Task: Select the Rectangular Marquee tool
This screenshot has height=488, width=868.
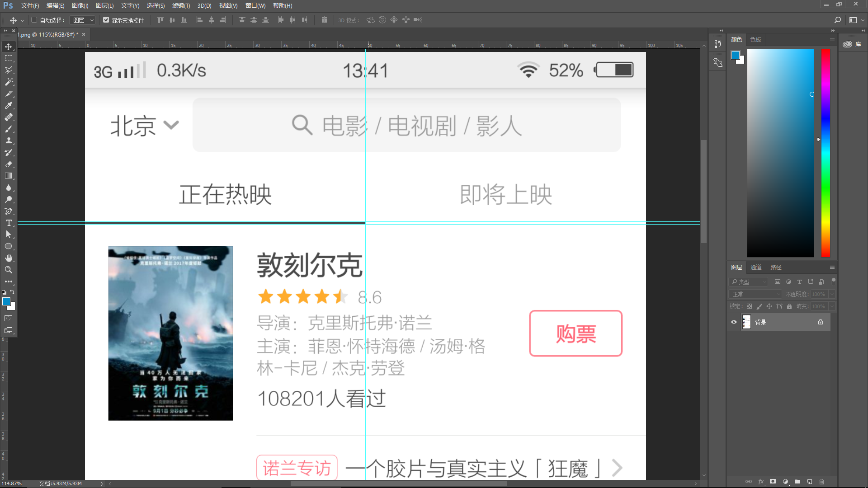Action: pos(9,58)
